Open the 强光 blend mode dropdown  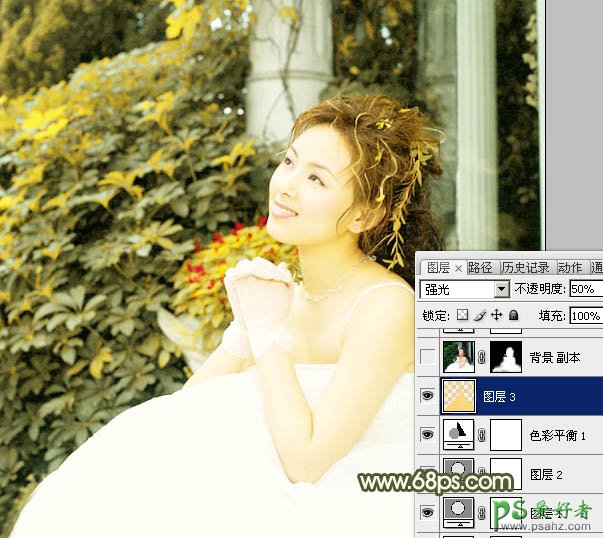coord(465,289)
